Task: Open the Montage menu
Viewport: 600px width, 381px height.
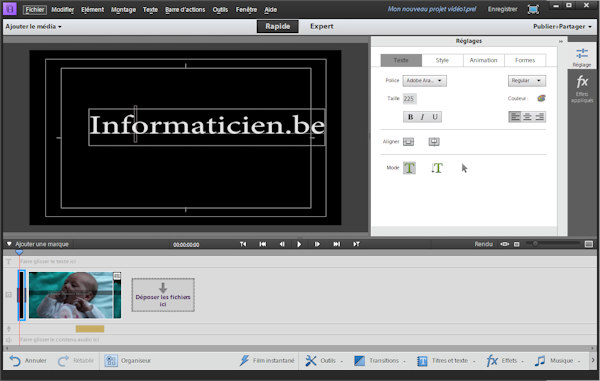Action: (x=123, y=10)
